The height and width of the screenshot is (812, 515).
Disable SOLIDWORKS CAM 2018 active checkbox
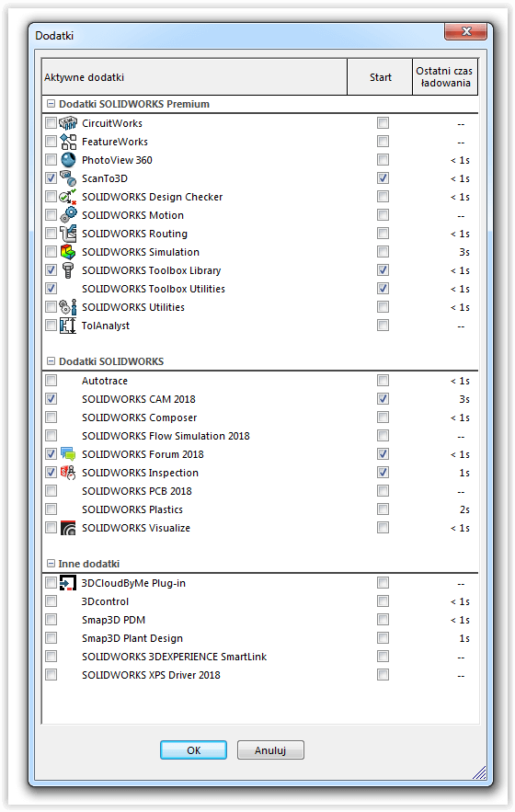pos(51,399)
